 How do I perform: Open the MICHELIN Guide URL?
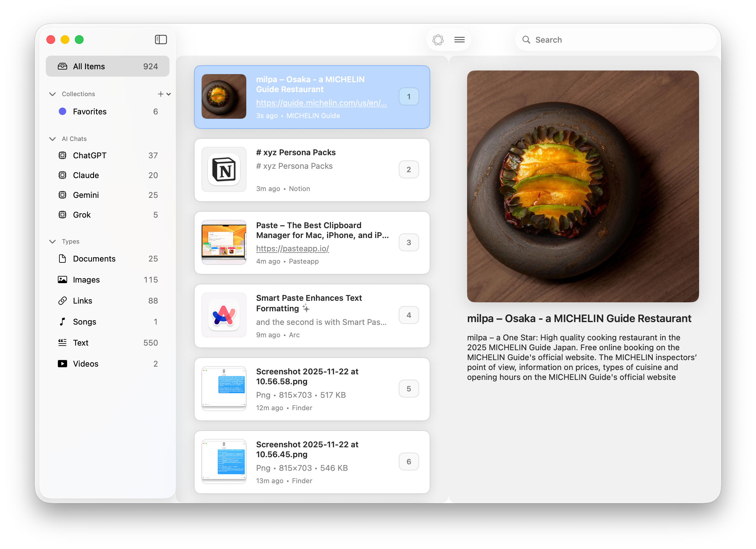pos(321,103)
